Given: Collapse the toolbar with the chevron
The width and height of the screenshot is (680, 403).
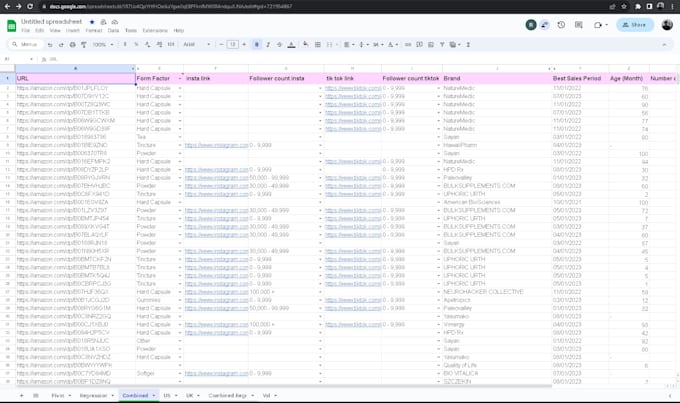Looking at the screenshot, I should coord(664,44).
